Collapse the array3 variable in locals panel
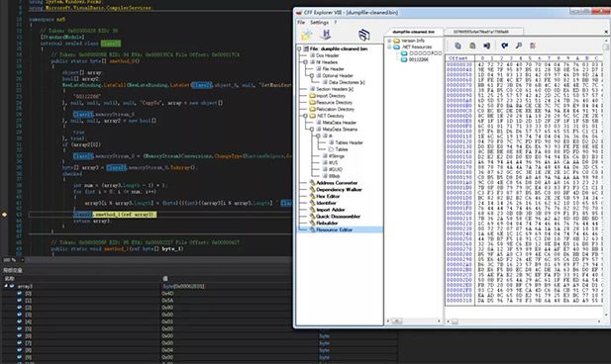This screenshot has height=364, width=611. (6, 286)
